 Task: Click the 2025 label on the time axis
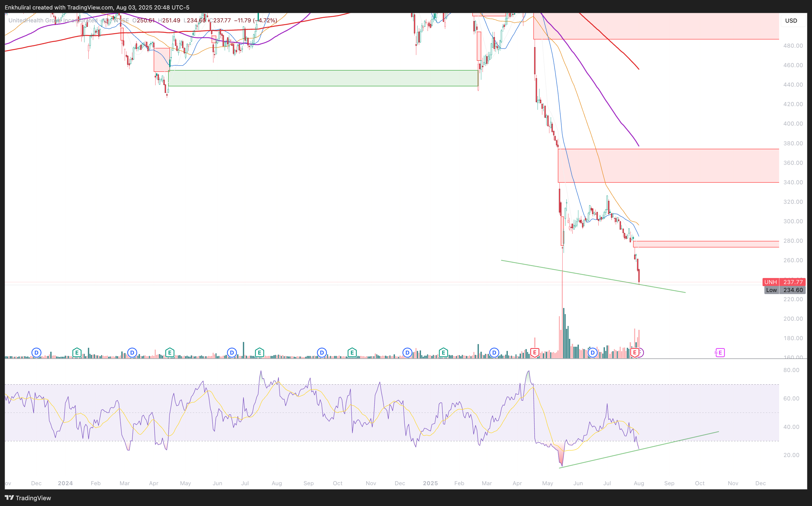pyautogui.click(x=430, y=483)
